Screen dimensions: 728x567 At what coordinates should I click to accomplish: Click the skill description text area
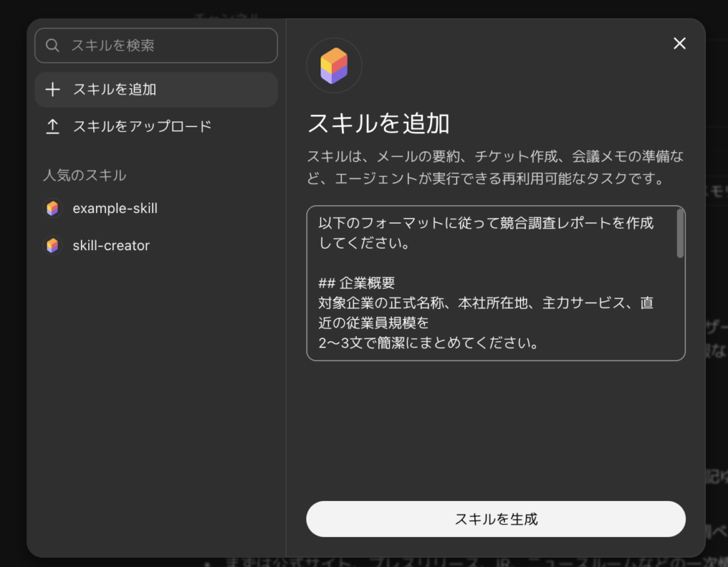496,284
